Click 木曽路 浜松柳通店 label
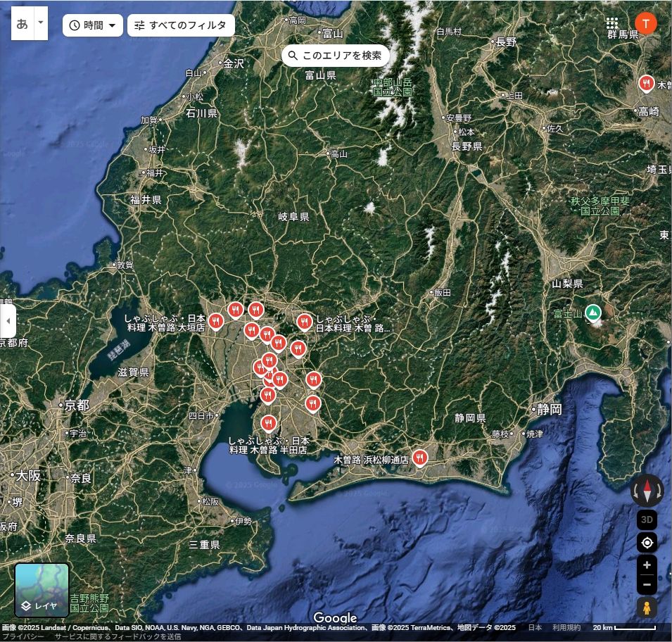This screenshot has height=642, width=672. (x=371, y=460)
